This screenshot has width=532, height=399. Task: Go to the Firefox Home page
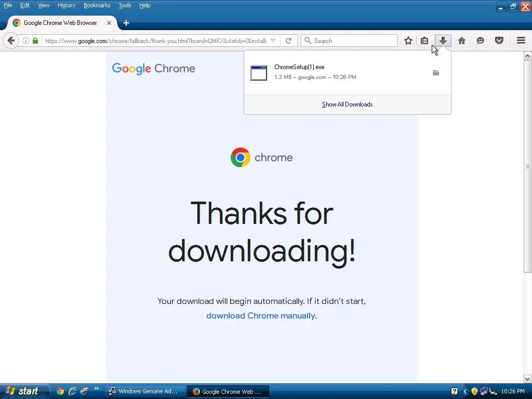462,41
